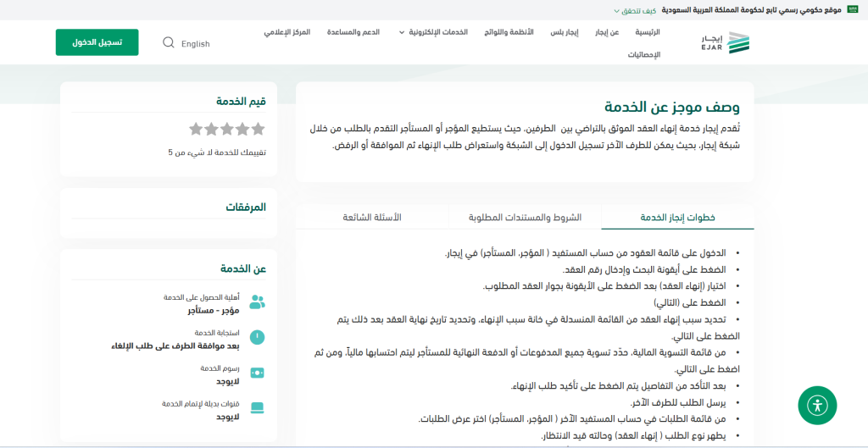Open 'الدعم والمساعدة' menu item
This screenshot has width=868, height=448.
click(353, 32)
